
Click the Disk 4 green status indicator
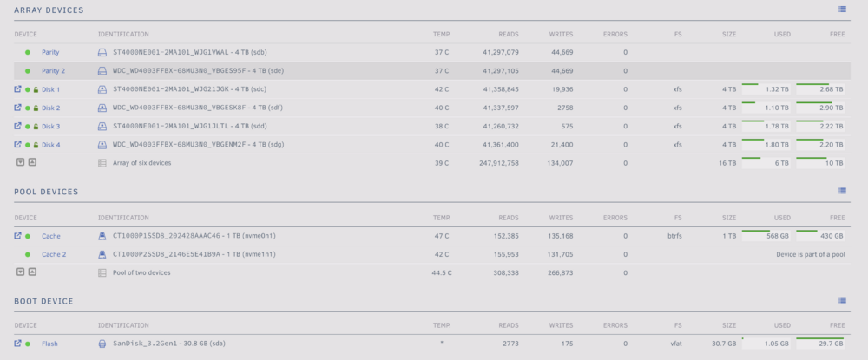(x=28, y=145)
